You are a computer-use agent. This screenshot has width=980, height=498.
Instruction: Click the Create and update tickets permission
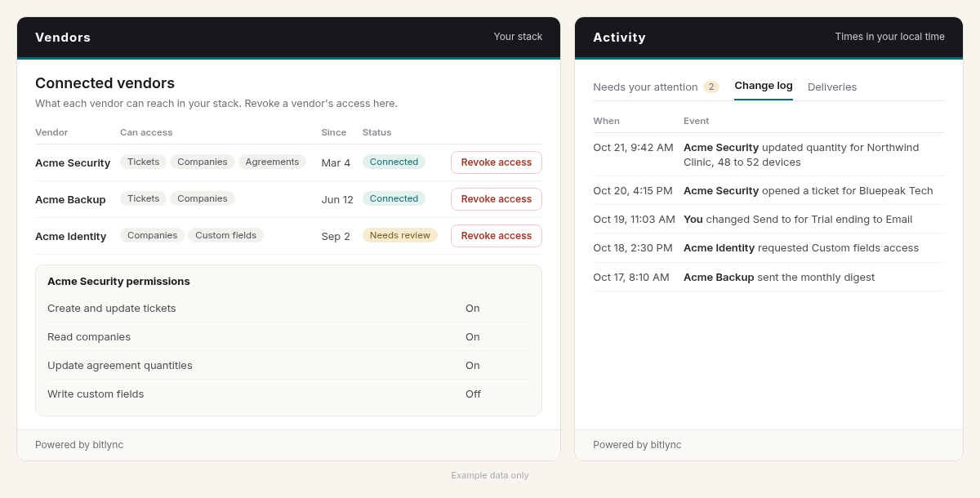tap(288, 308)
